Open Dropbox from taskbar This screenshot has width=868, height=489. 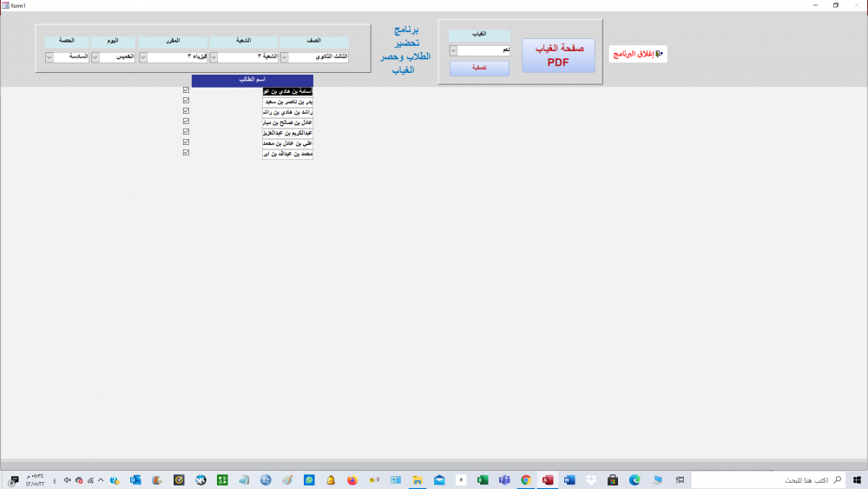click(591, 480)
